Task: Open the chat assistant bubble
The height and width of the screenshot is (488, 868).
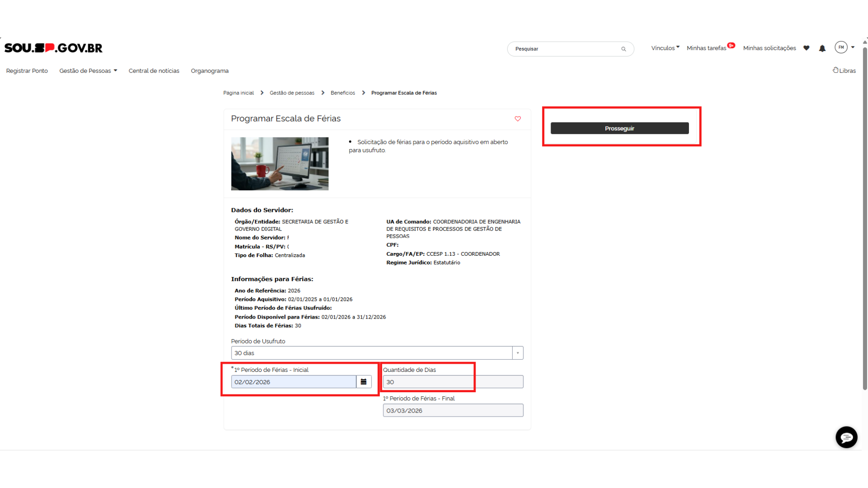Action: pos(846,437)
